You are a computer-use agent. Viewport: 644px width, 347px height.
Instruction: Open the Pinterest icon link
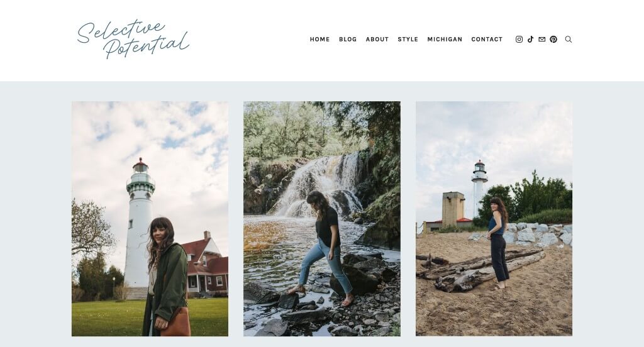pyautogui.click(x=553, y=40)
